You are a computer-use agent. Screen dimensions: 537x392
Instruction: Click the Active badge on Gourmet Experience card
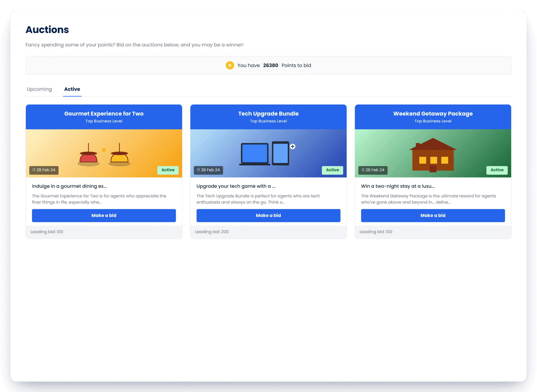(x=168, y=170)
